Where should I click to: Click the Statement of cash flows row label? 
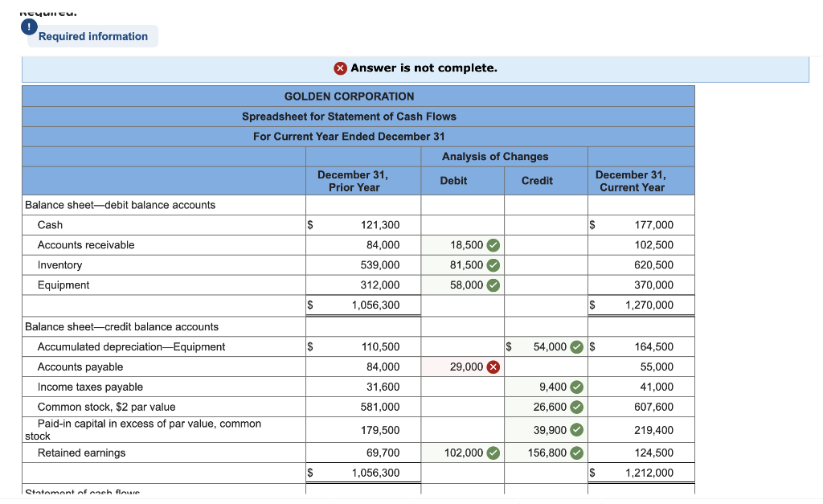(79, 493)
